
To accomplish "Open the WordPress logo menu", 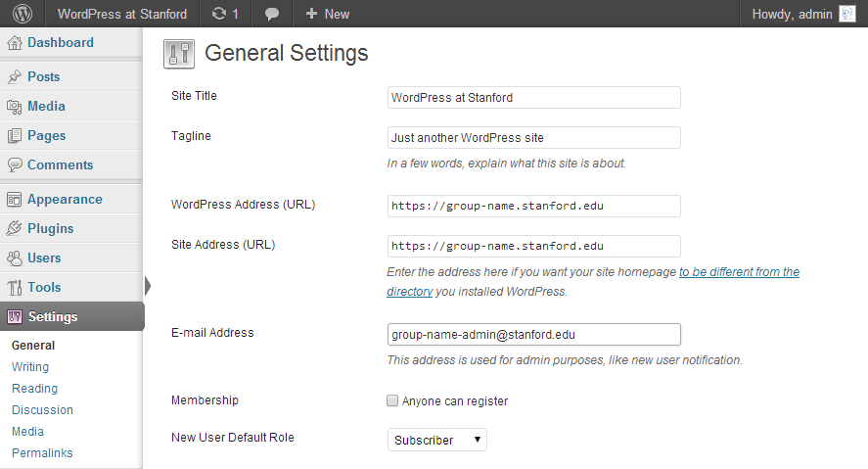I will tap(23, 14).
